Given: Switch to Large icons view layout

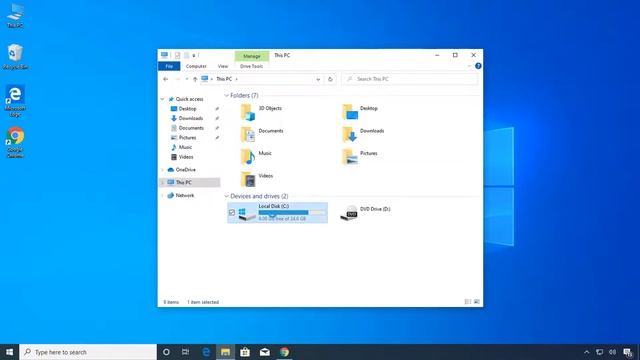Looking at the screenshot, I should click(476, 302).
